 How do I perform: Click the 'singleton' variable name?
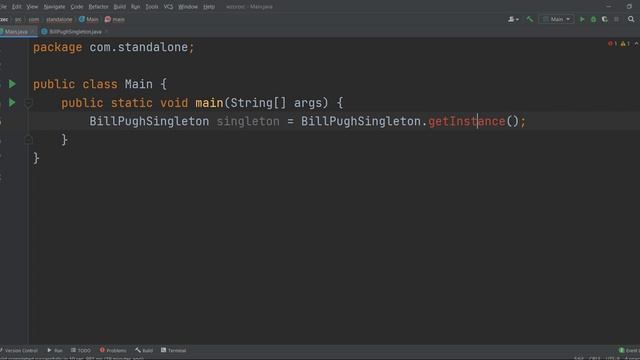[x=248, y=121]
